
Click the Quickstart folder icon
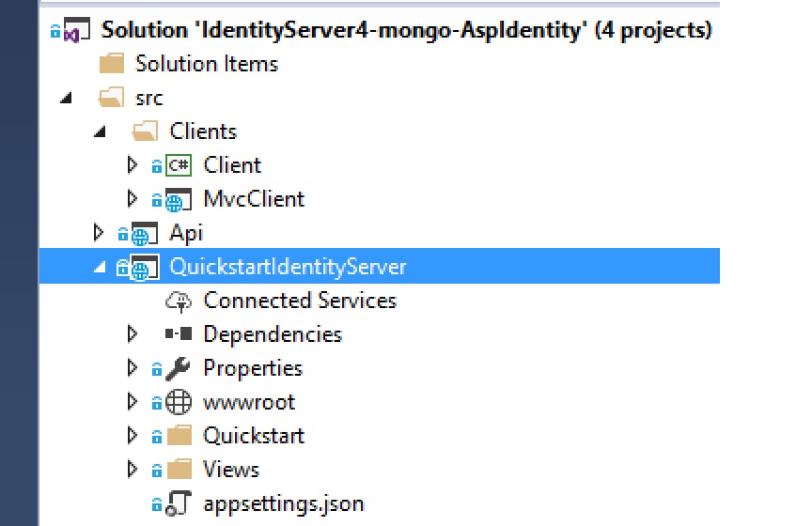tap(180, 436)
